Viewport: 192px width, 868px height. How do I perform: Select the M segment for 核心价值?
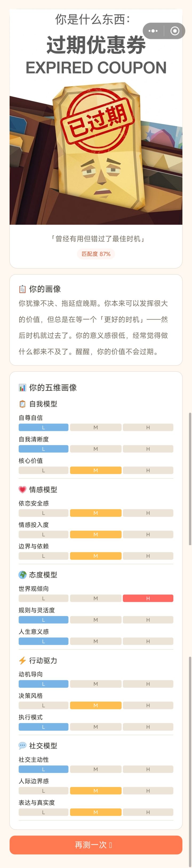(96, 470)
